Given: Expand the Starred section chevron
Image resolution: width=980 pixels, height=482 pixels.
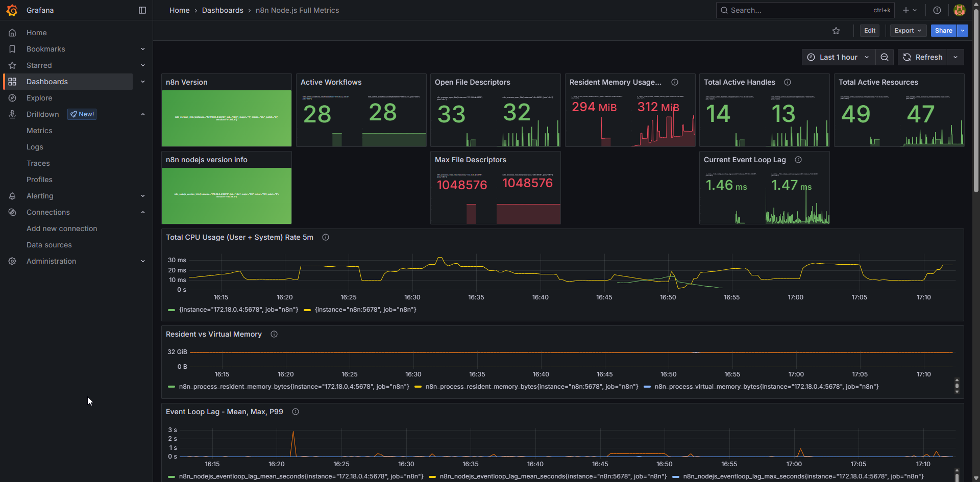Looking at the screenshot, I should pos(143,65).
